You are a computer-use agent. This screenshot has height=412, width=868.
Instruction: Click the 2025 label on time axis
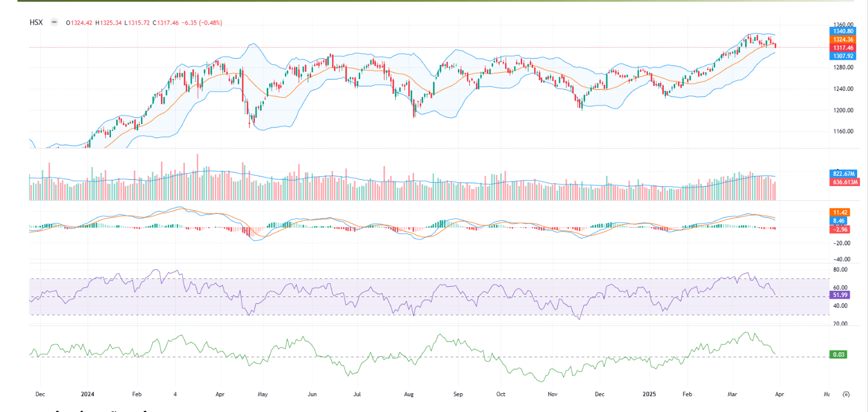[649, 394]
